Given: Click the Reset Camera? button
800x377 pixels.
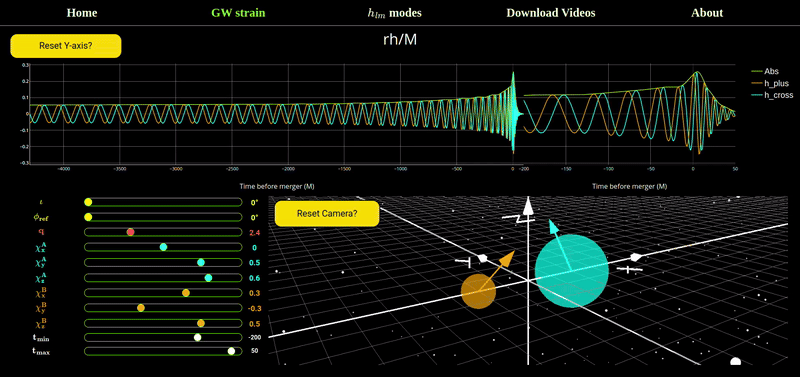Looking at the screenshot, I should coord(327,213).
